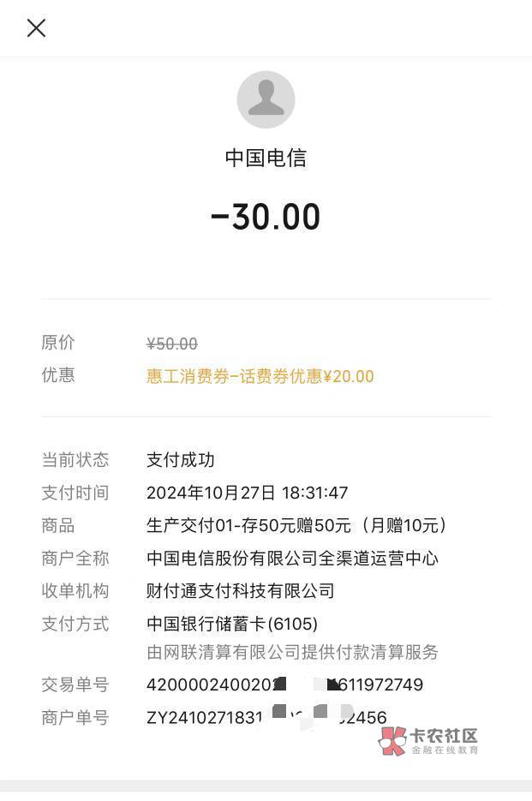Tap the -30.00 payment amount
The image size is (532, 801).
[266, 218]
